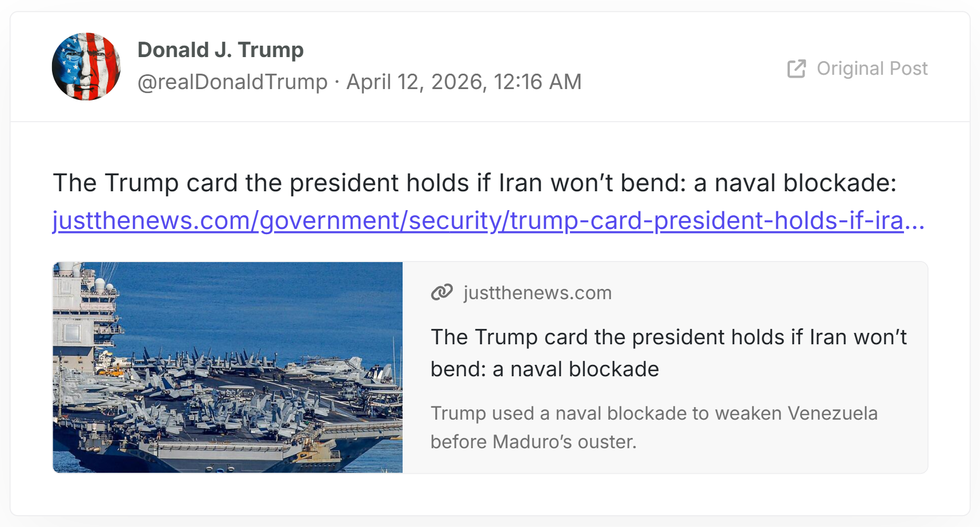Screen dimensions: 980x527
Task: Click blank post area below preview card
Action: tap(490, 494)
